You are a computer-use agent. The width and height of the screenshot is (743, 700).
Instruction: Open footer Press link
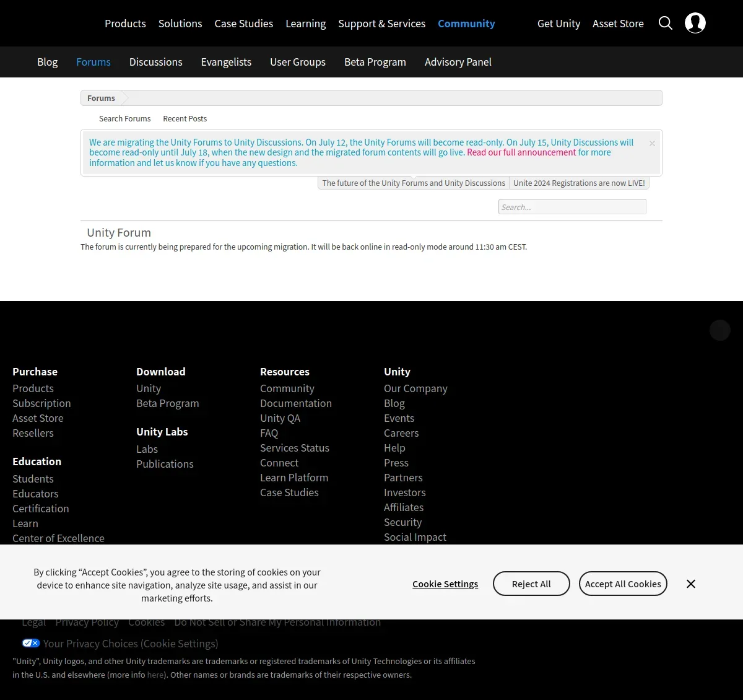pyautogui.click(x=396, y=463)
